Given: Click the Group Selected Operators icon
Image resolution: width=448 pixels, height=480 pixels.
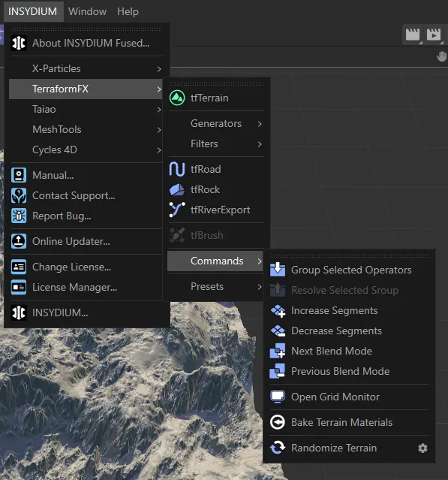Looking at the screenshot, I should [278, 270].
